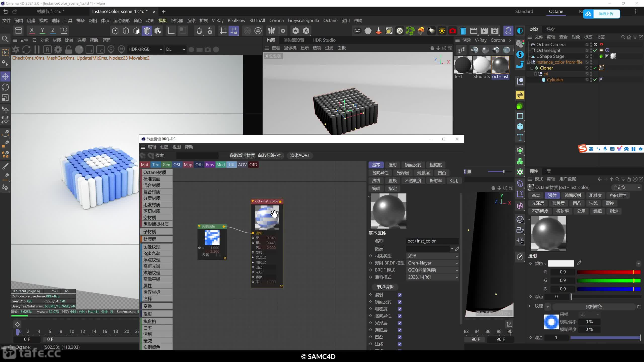Open the HDR/sRGB dropdown
Viewport: 644px width, 362px height.
(x=145, y=49)
